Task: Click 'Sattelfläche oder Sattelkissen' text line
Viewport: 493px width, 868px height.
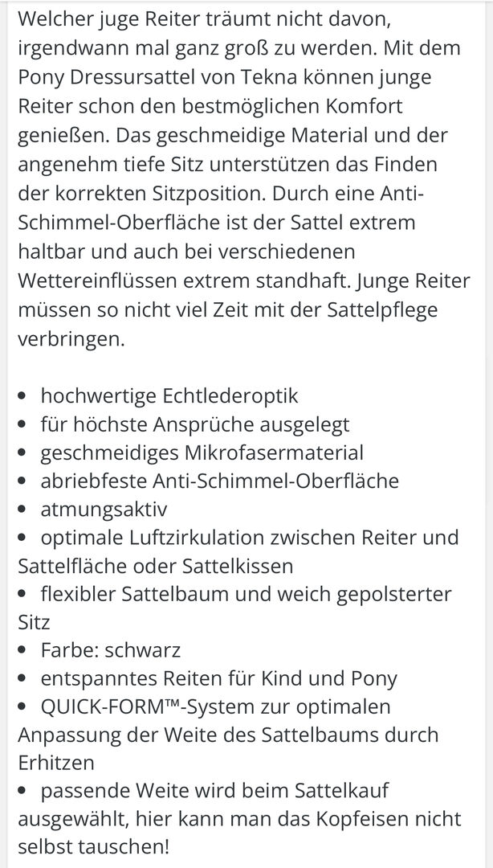Action: click(155, 566)
